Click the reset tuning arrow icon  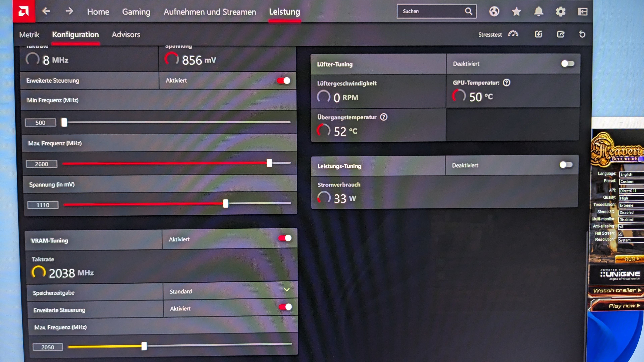pos(582,34)
